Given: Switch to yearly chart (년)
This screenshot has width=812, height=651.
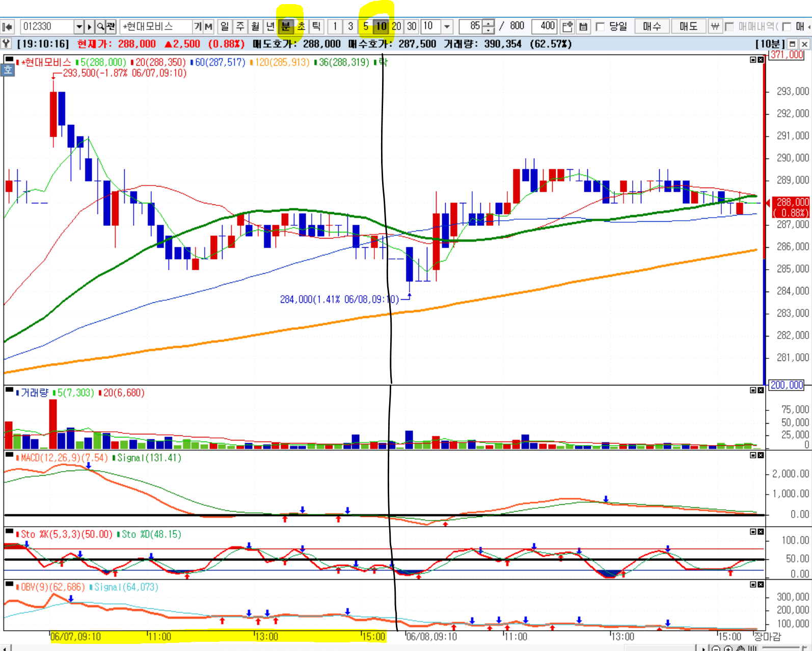Looking at the screenshot, I should point(270,27).
